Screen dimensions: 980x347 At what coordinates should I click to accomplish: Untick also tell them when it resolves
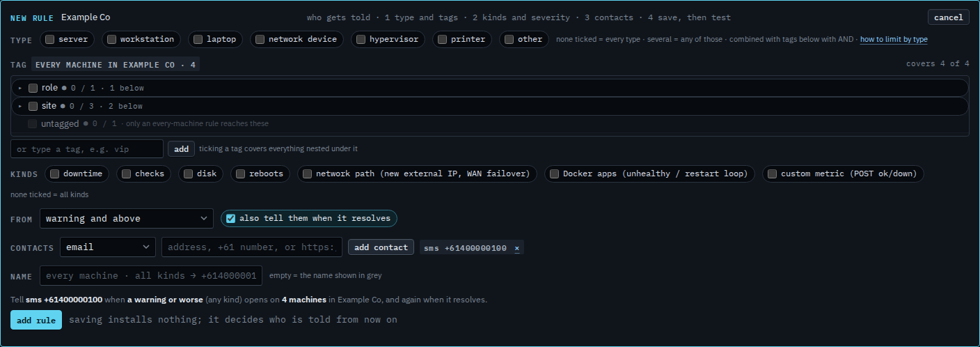click(230, 218)
